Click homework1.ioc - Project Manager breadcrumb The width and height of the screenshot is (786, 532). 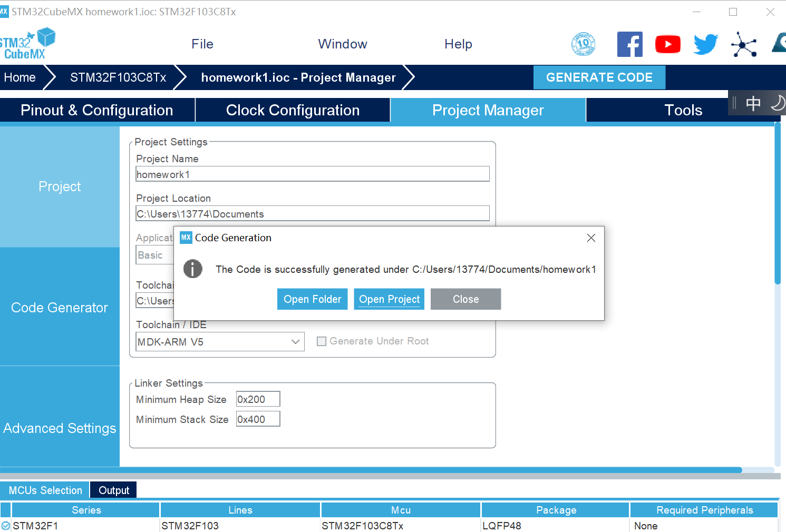click(298, 77)
